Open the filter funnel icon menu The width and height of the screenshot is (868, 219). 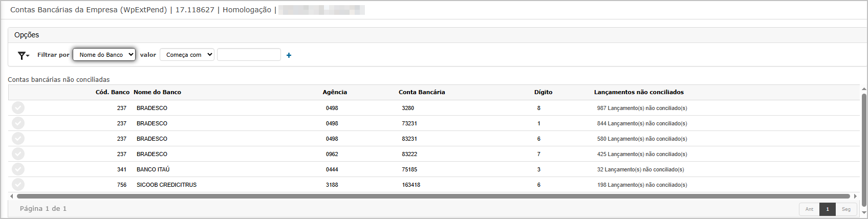pos(23,55)
